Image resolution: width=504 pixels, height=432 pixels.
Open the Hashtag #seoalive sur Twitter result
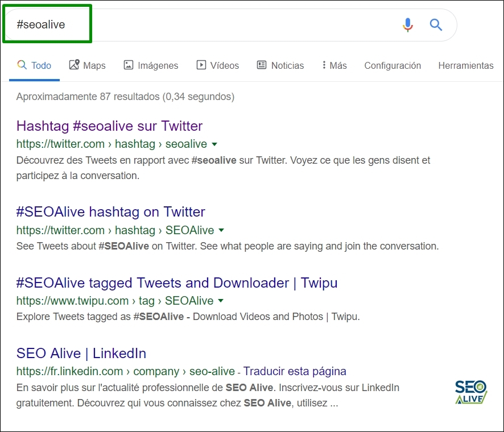109,126
